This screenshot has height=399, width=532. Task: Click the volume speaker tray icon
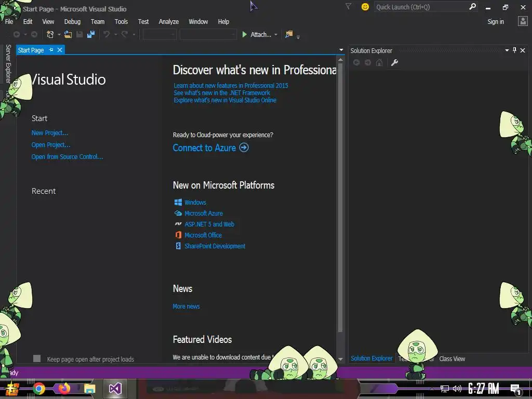click(457, 389)
